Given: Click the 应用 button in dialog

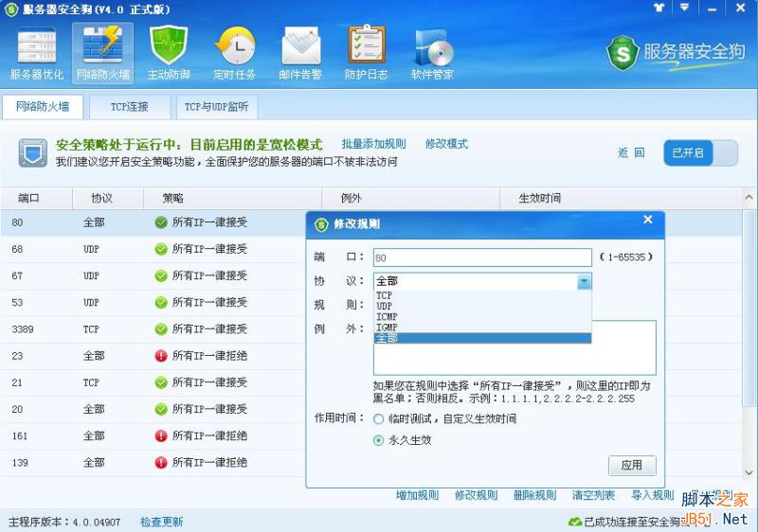Looking at the screenshot, I should (x=631, y=465).
